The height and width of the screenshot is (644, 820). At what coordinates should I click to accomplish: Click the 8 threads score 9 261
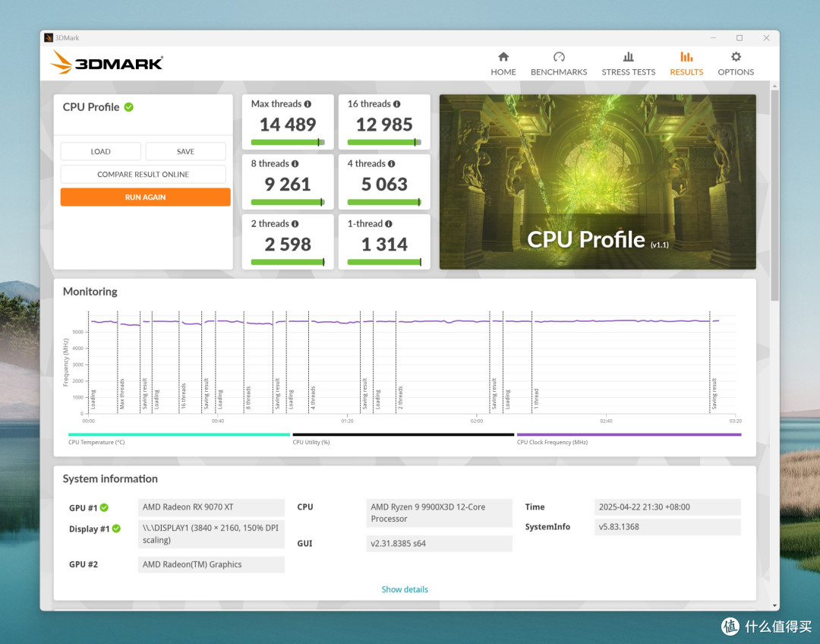coord(288,184)
